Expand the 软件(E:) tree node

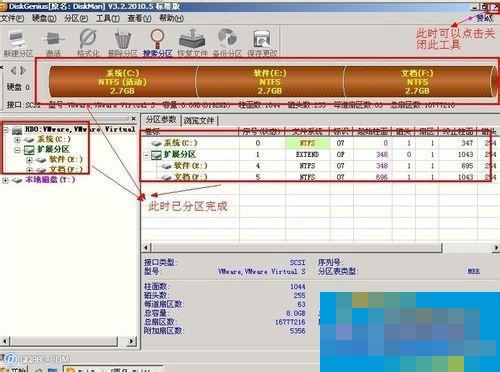click(x=29, y=160)
